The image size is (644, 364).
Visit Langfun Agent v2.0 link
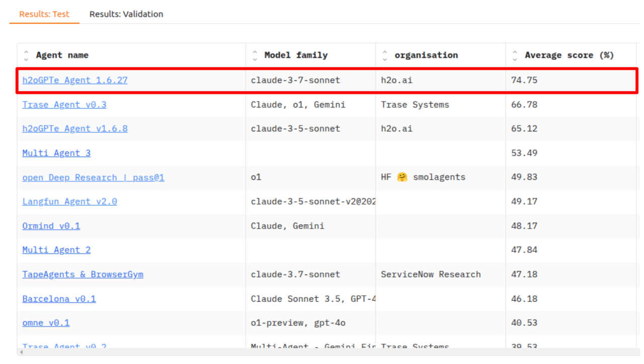click(69, 202)
